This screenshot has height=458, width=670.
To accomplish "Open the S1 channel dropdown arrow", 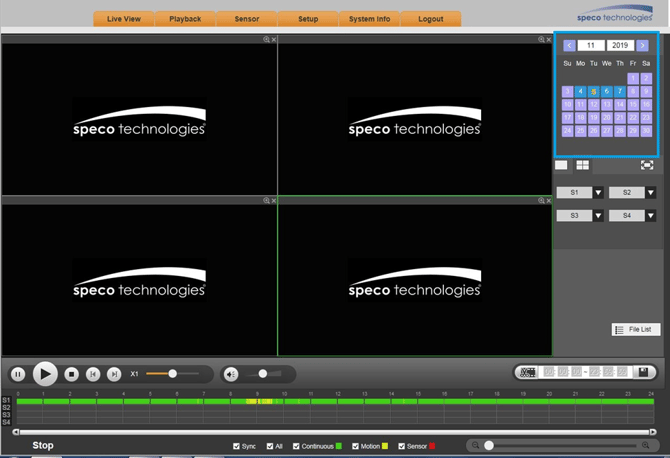I will tap(598, 193).
